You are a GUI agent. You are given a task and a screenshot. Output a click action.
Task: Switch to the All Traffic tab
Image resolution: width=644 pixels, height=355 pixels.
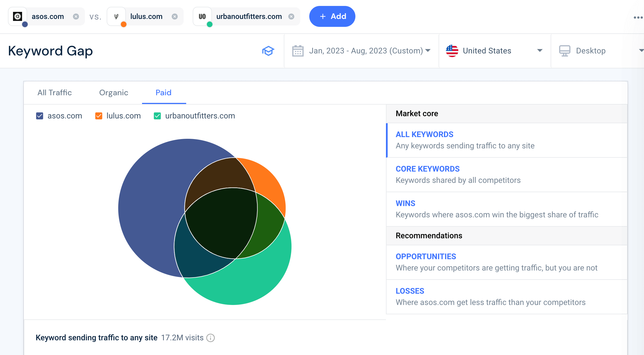(55, 93)
